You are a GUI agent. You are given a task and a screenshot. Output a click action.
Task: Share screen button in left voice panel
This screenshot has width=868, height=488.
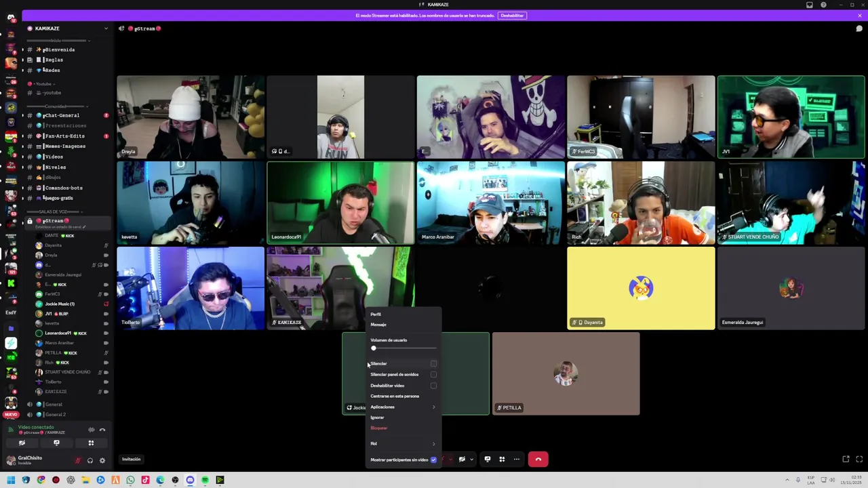click(x=56, y=443)
